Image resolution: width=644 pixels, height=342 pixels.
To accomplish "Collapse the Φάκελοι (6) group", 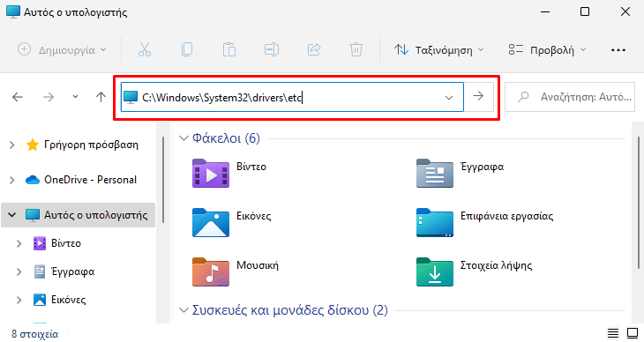I will point(183,138).
